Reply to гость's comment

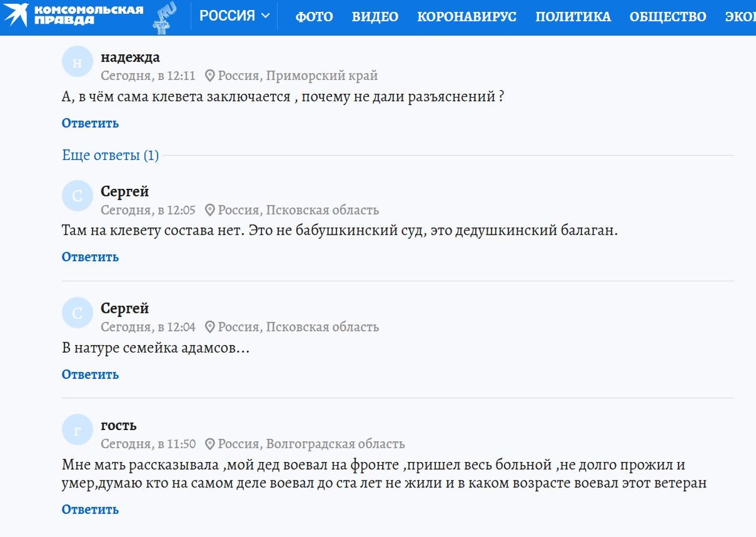point(90,509)
